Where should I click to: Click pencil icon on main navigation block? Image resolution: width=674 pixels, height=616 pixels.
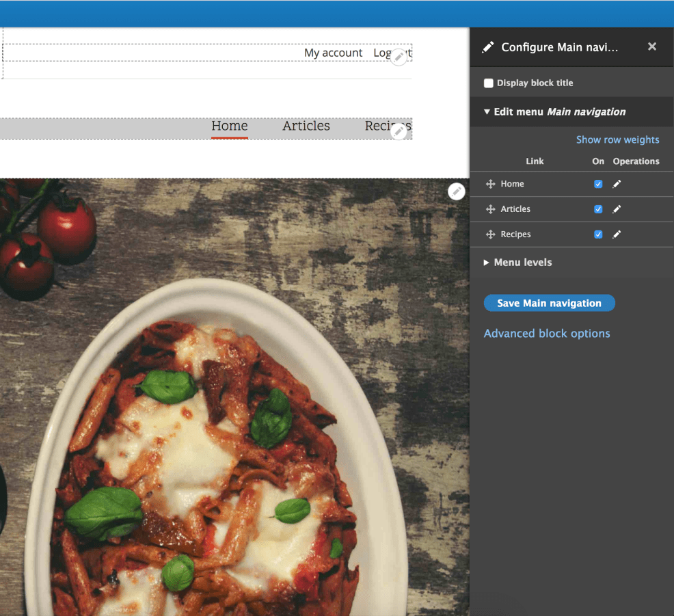point(399,132)
